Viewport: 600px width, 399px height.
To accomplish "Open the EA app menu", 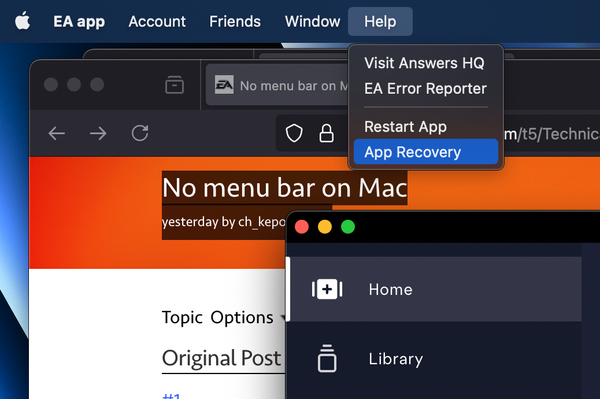I will pos(79,21).
